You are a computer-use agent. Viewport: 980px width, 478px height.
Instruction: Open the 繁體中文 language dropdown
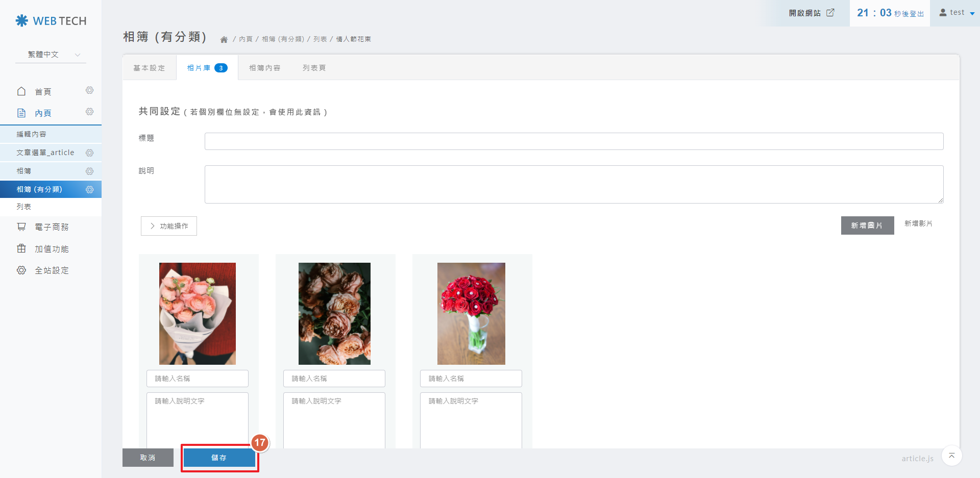(x=51, y=55)
